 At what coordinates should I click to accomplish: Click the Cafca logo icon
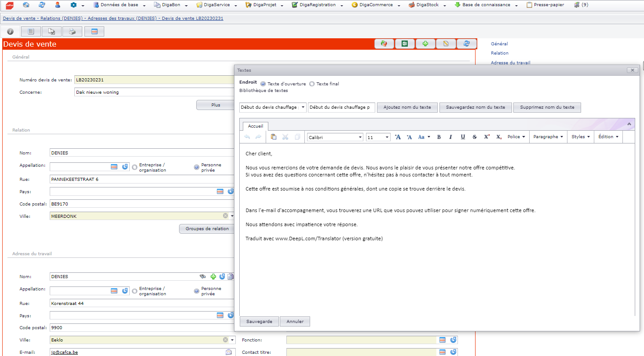[9, 5]
